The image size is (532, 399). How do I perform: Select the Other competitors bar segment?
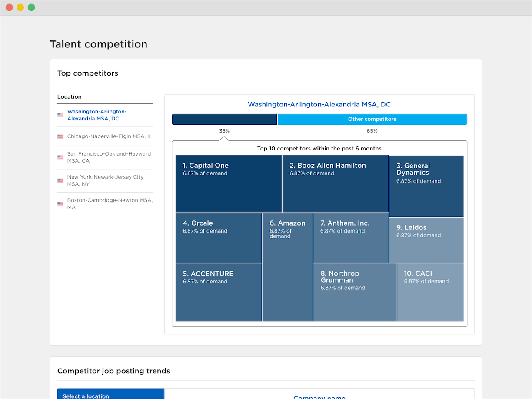pos(372,119)
